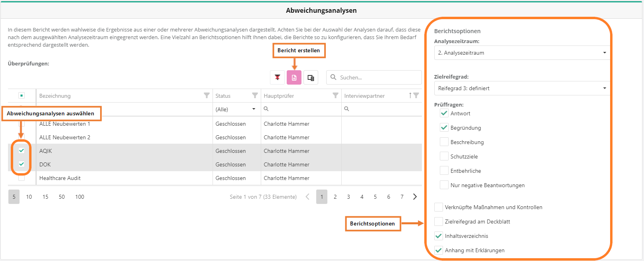Enable the Beschreibung checkbox

pyautogui.click(x=444, y=142)
